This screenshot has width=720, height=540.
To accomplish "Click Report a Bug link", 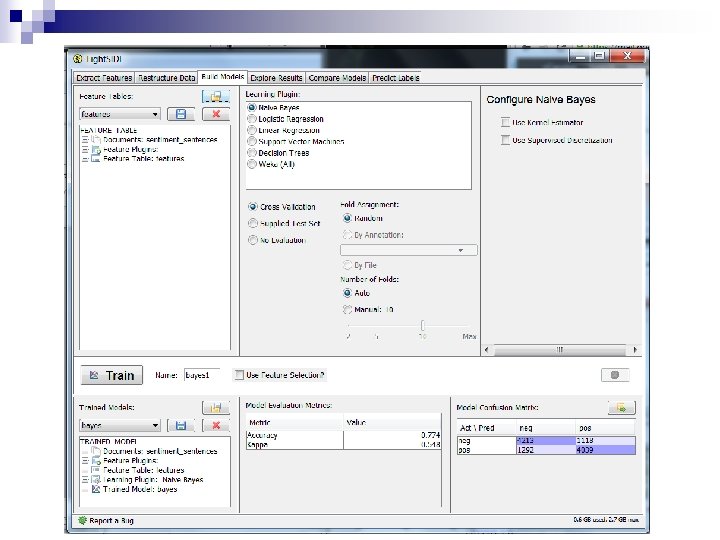I will (x=106, y=521).
